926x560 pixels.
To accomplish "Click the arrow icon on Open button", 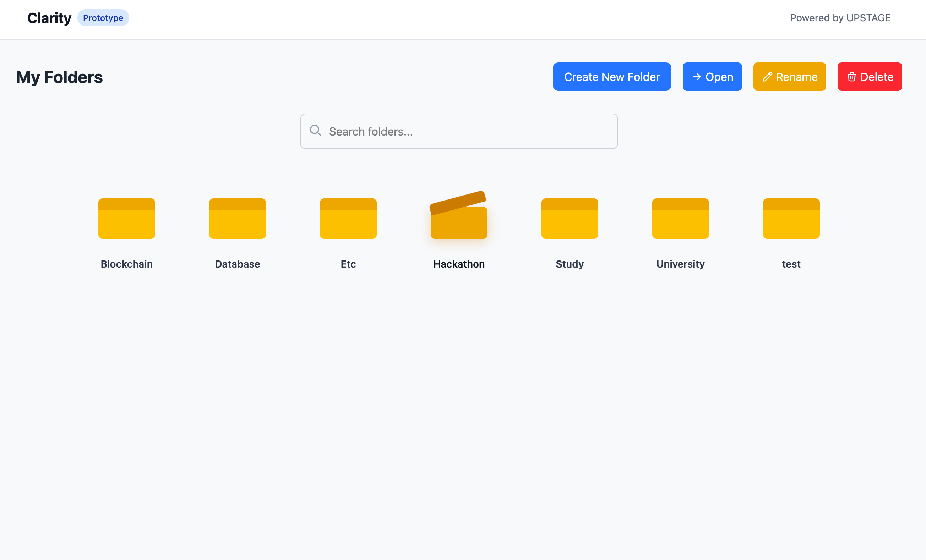I will pyautogui.click(x=697, y=77).
